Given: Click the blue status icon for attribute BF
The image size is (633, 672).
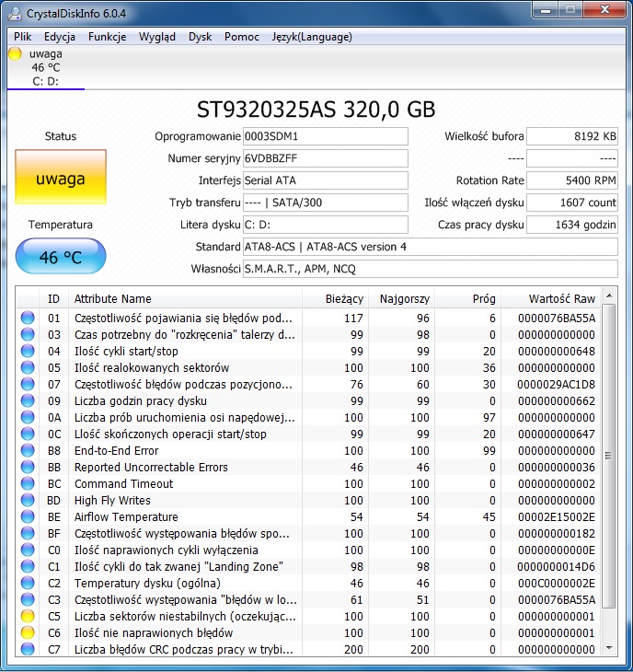Looking at the screenshot, I should point(28,533).
